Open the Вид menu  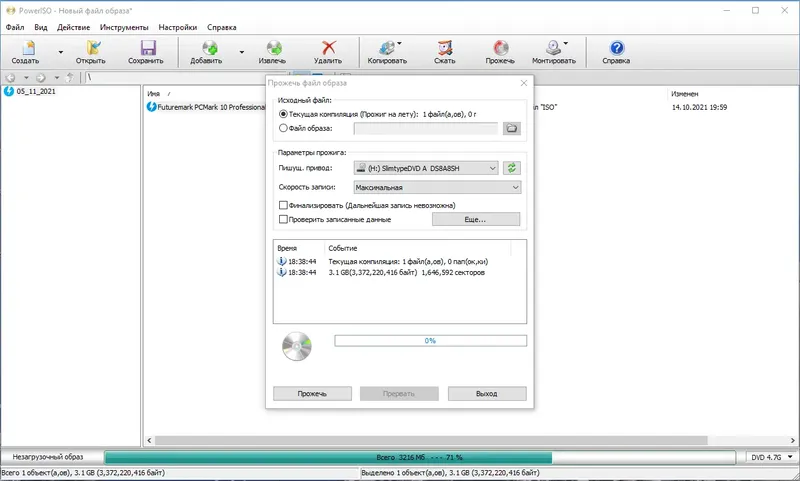[41, 27]
